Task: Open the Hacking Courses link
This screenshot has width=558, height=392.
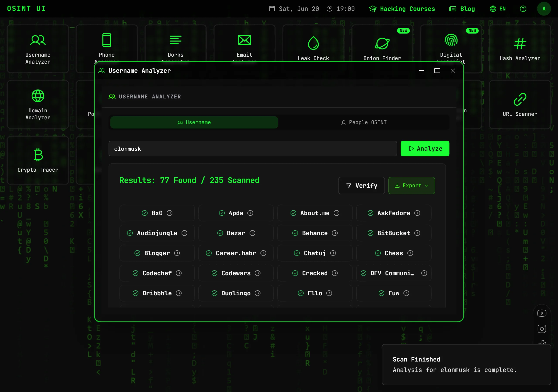Action: 402,9
